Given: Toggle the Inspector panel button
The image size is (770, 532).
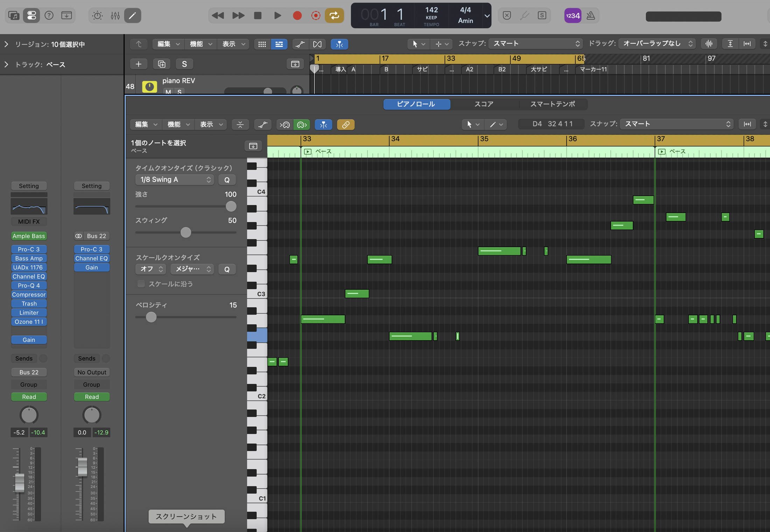Looking at the screenshot, I should point(31,15).
